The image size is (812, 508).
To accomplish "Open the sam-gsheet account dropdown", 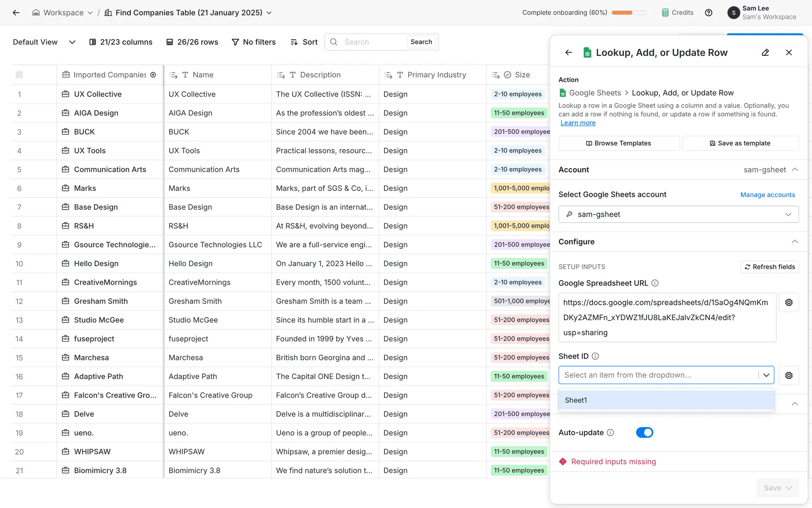I will (678, 214).
